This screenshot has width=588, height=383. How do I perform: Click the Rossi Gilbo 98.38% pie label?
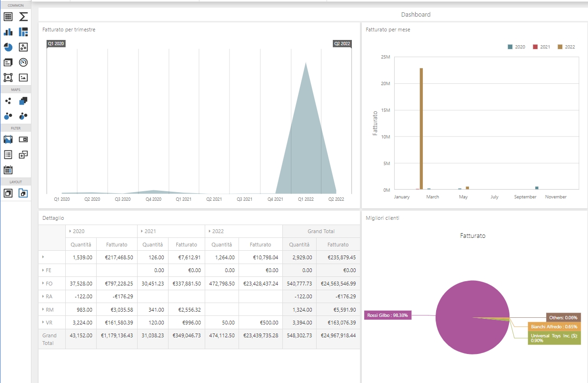[x=387, y=315]
